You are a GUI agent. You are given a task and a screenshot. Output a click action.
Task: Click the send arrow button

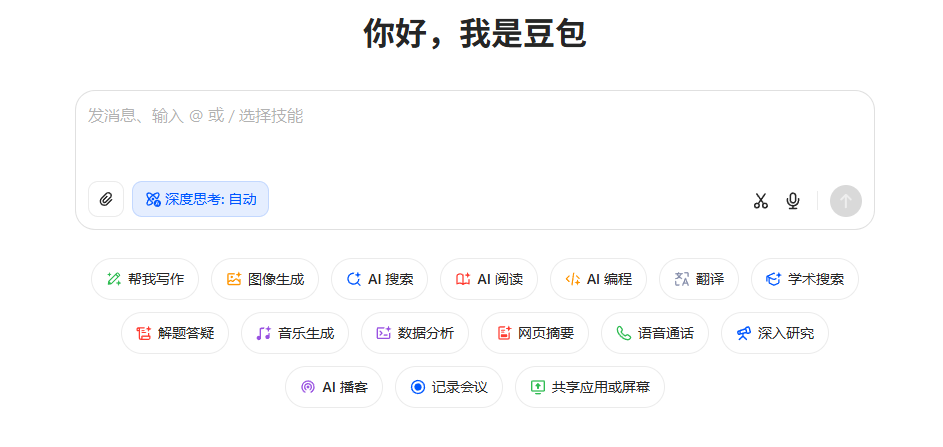tap(846, 201)
